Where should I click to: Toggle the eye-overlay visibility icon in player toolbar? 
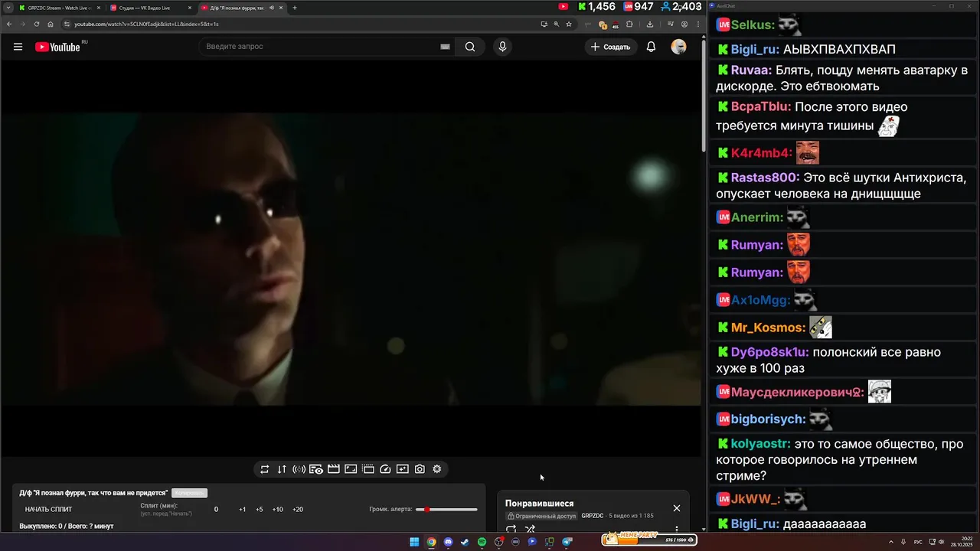point(316,469)
